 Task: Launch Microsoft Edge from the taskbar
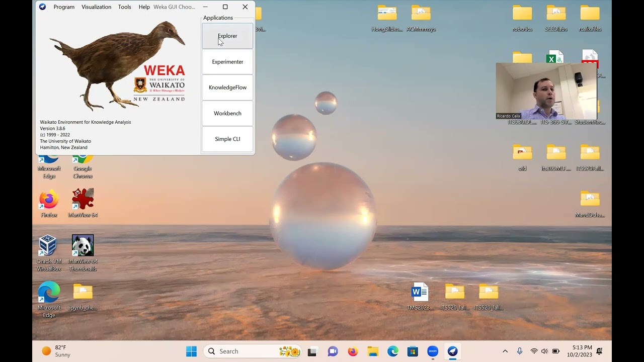[x=393, y=351]
